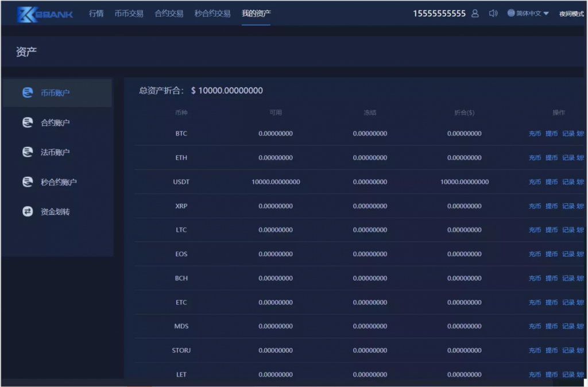Click the 币币账户 sidebar icon
Image resolution: width=588 pixels, height=387 pixels.
coord(28,92)
